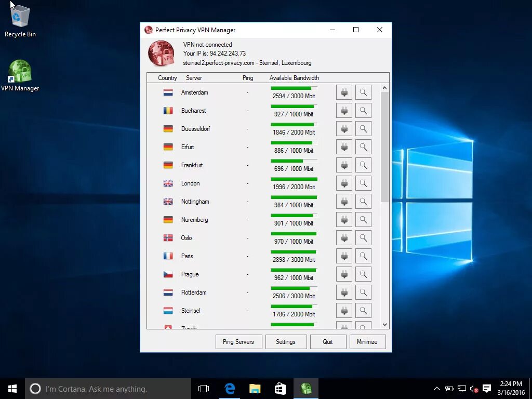Select the Prague server name
Viewport: 532px width, 399px height.
coord(190,274)
